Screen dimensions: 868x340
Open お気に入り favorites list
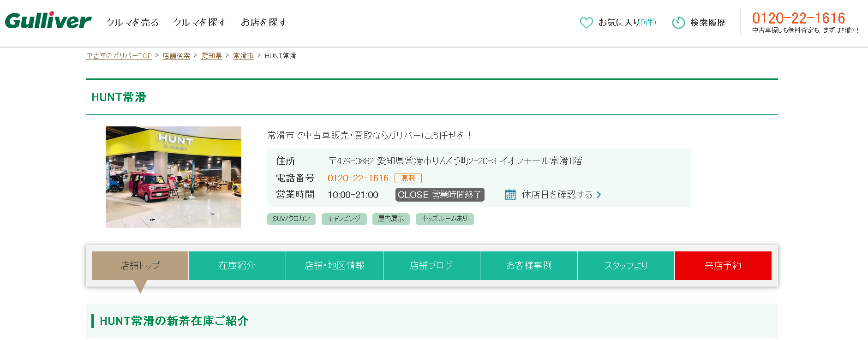[x=627, y=23]
